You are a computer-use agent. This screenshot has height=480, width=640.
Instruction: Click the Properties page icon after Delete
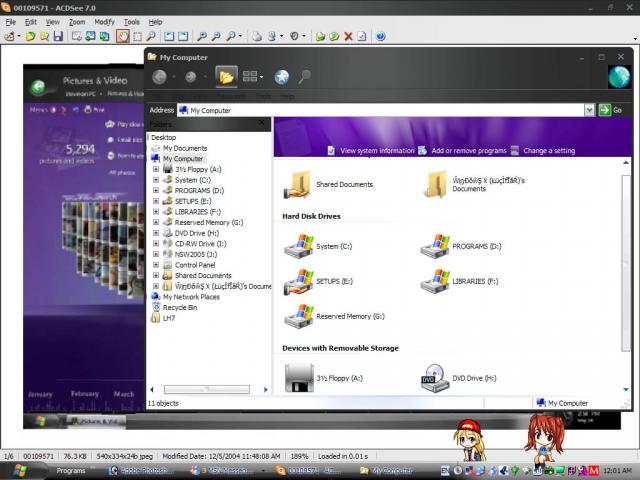pos(362,36)
